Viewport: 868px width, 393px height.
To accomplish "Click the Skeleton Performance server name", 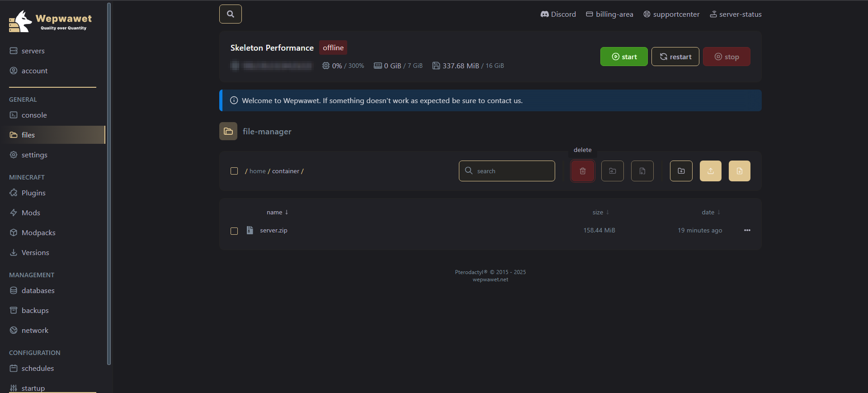I will tap(272, 47).
